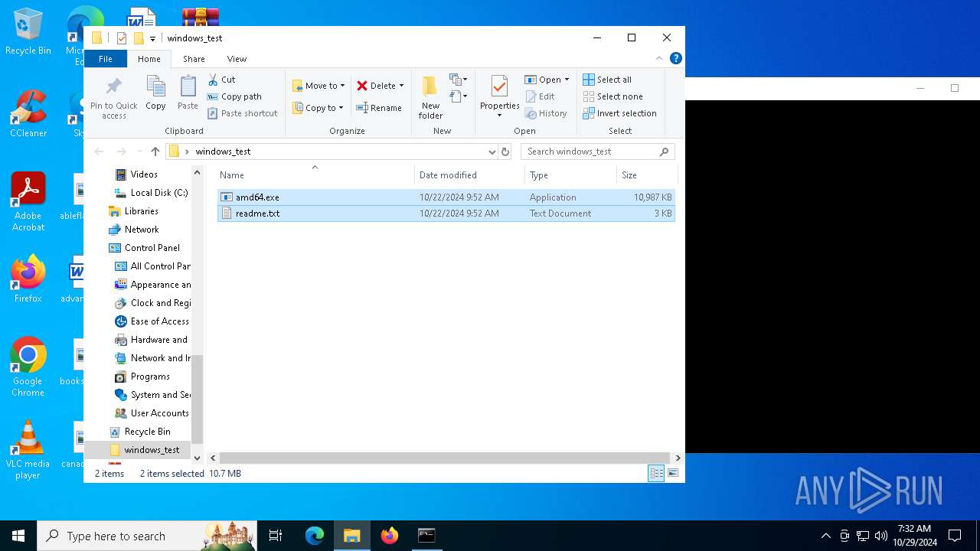This screenshot has width=980, height=551.
Task: Collapse the ribbon with the chevron
Action: 659,58
